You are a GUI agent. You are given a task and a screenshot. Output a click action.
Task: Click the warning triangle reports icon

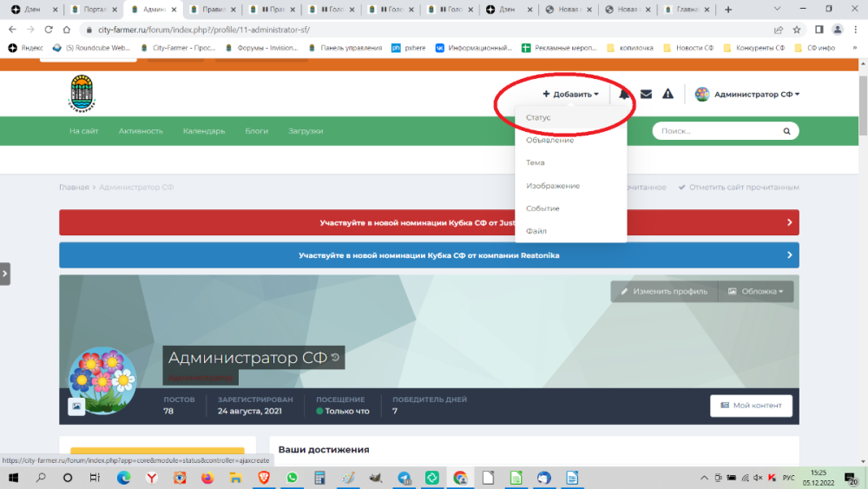point(667,94)
